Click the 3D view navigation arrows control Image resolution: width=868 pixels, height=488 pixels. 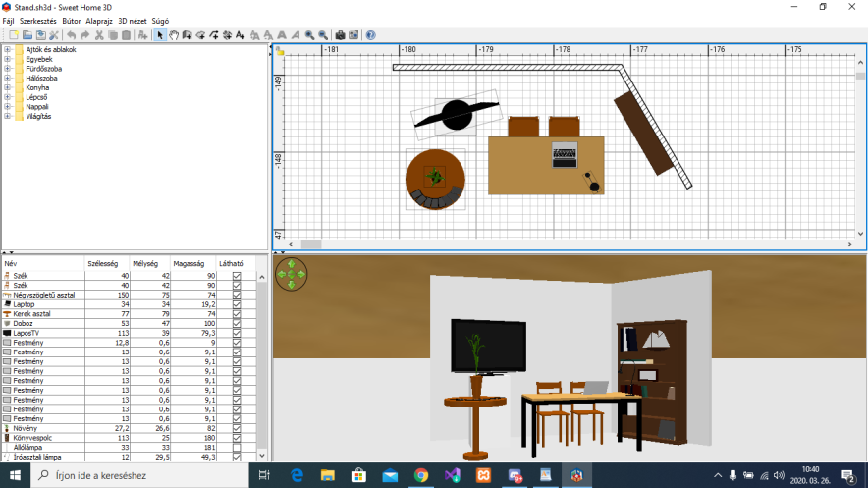[x=292, y=274]
